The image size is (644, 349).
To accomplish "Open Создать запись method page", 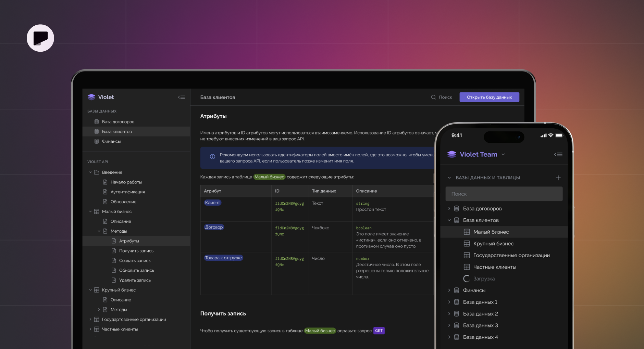I will click(x=135, y=261).
